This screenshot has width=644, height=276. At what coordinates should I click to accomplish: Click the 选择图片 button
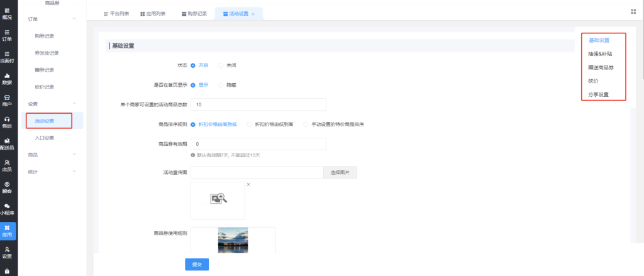coord(340,172)
